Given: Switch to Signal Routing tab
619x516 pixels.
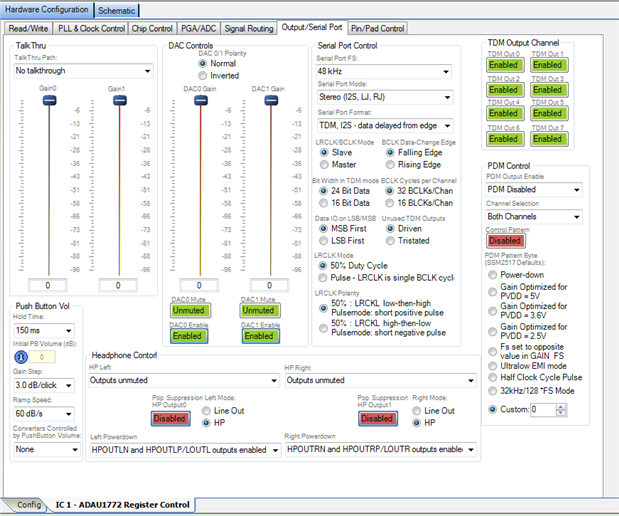Looking at the screenshot, I should click(249, 28).
